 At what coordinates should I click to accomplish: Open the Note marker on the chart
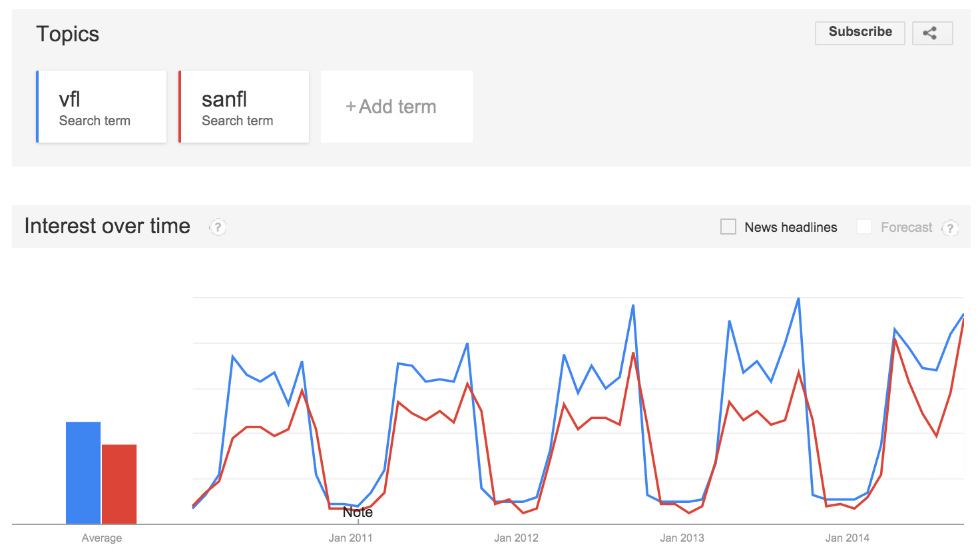coord(358,512)
